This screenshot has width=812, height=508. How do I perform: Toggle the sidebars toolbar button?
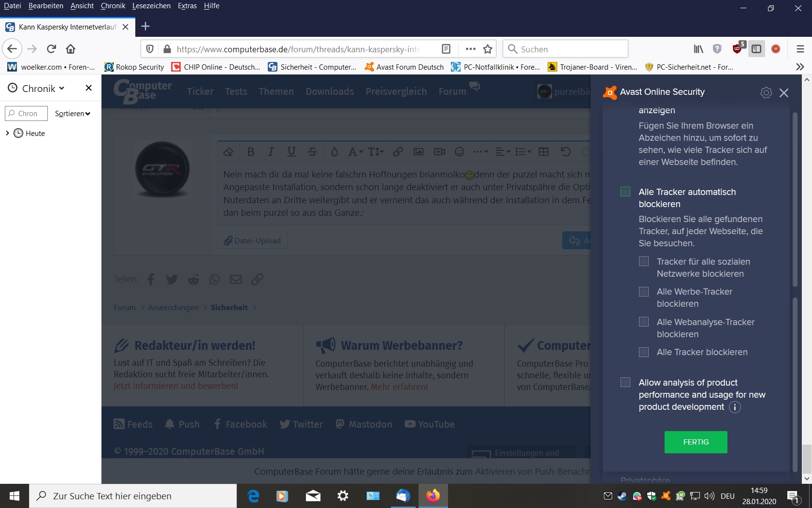tap(756, 49)
